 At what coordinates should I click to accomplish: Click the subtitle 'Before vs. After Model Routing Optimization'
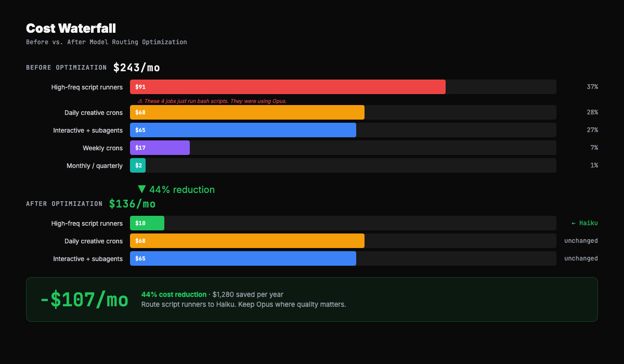pyautogui.click(x=107, y=42)
